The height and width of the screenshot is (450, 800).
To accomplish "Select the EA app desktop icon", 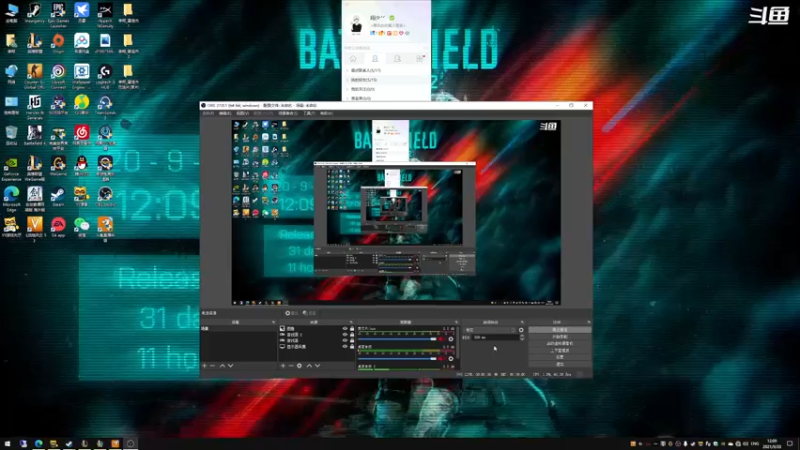I will click(58, 228).
